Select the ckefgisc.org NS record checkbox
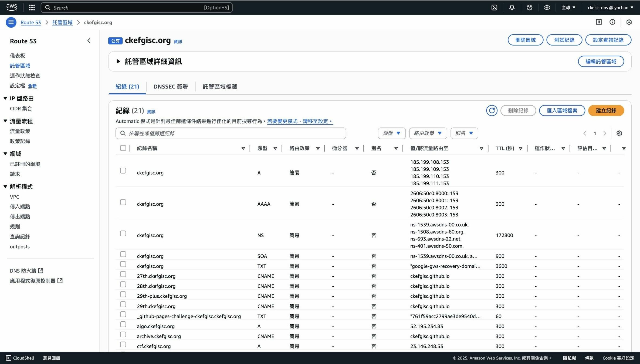640x364 pixels. pos(123,233)
